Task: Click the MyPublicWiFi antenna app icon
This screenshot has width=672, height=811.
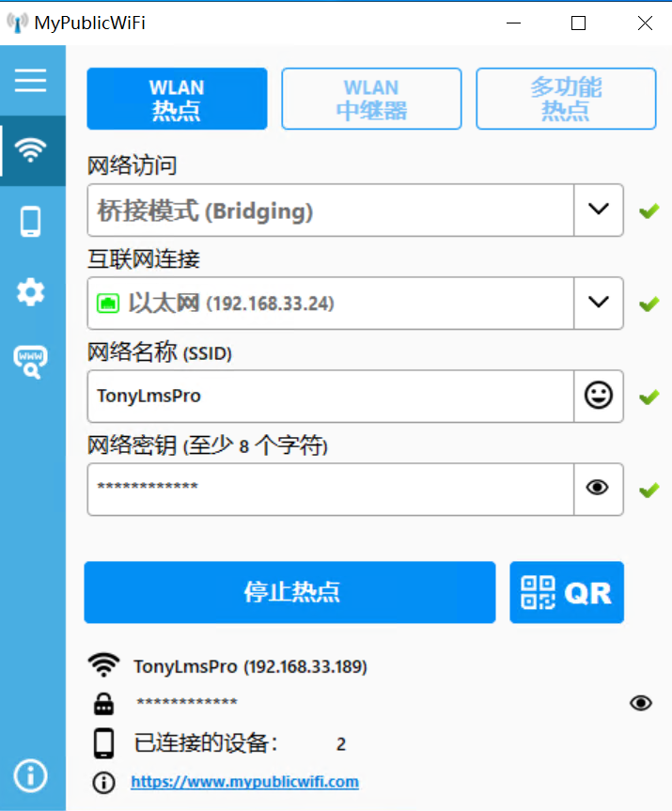Action: click(x=17, y=23)
